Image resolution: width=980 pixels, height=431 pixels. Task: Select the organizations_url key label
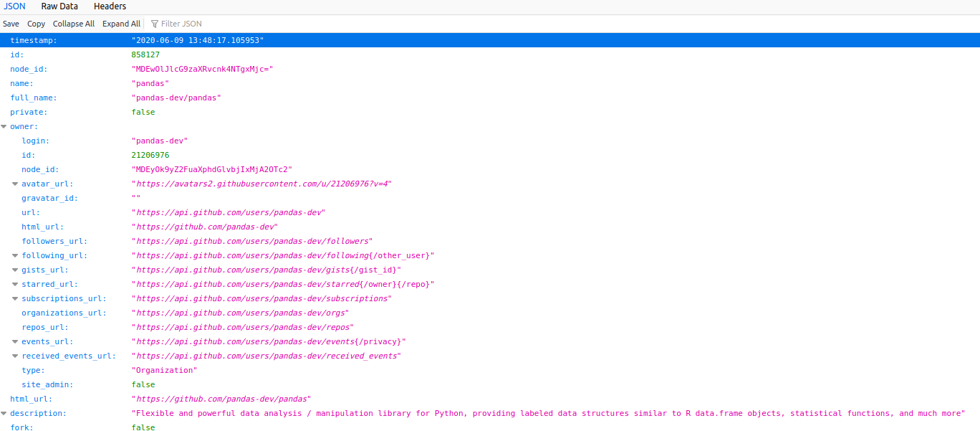pyautogui.click(x=64, y=313)
